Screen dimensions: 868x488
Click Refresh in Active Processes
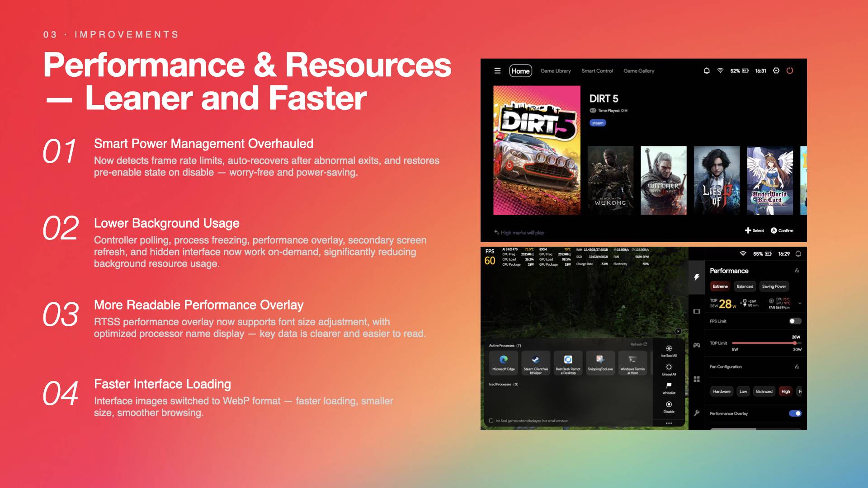pos(639,344)
